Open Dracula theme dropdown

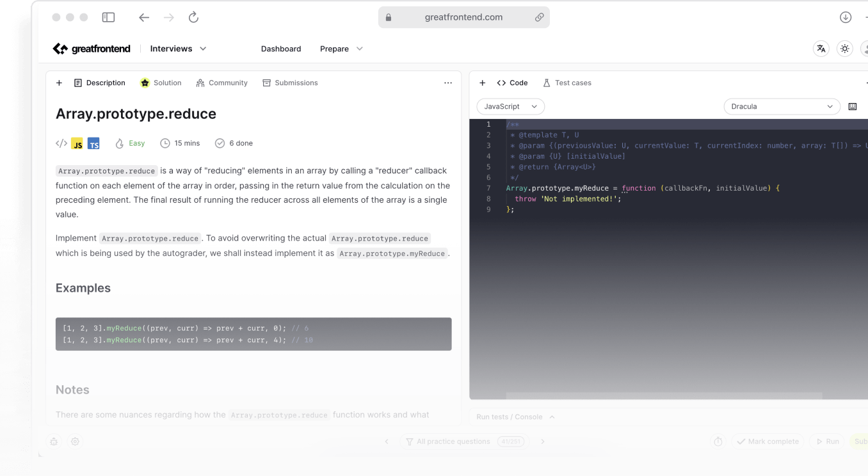pyautogui.click(x=782, y=106)
